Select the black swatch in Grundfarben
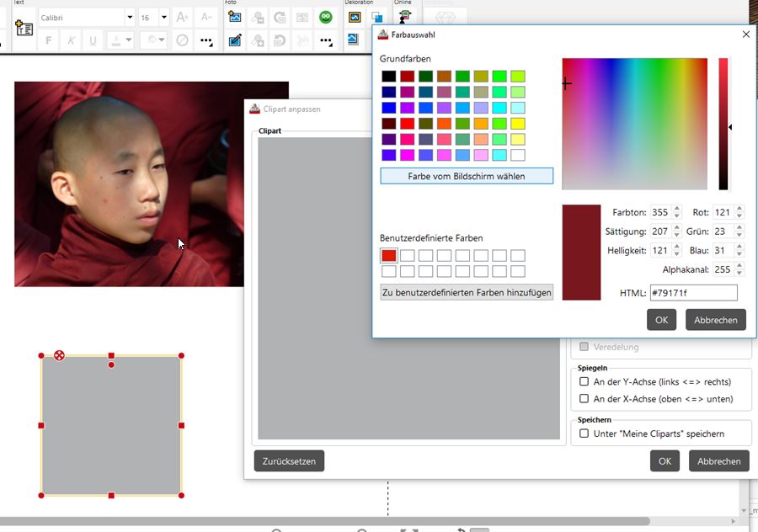 388,77
